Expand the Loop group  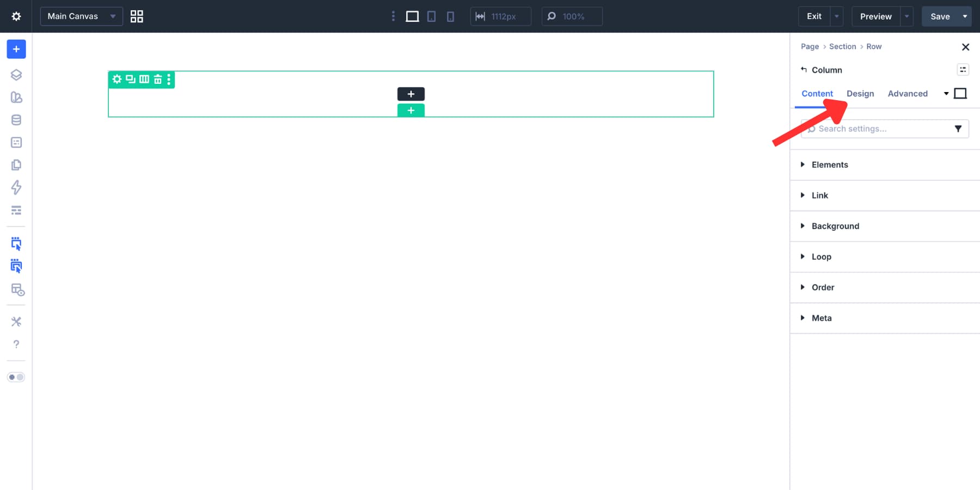(885, 257)
